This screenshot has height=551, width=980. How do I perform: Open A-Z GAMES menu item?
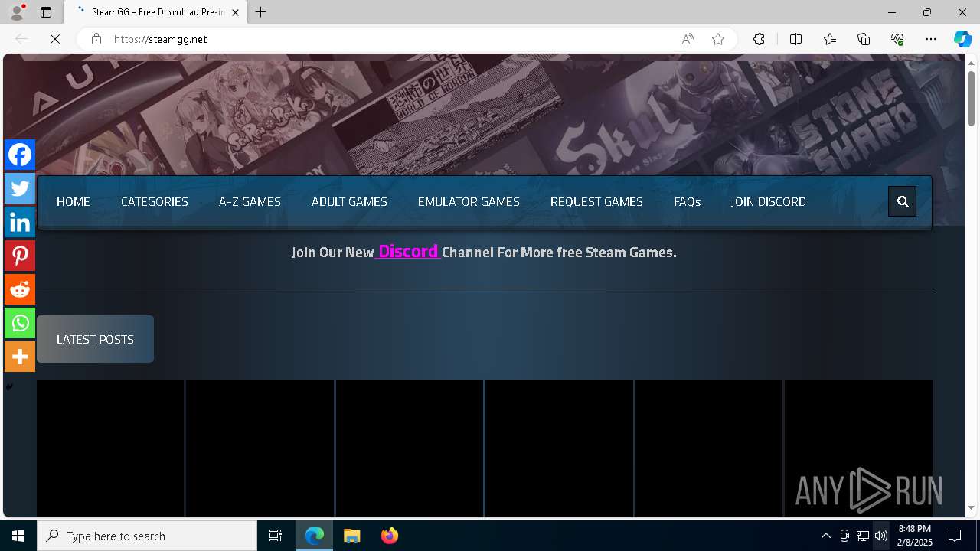pos(250,202)
